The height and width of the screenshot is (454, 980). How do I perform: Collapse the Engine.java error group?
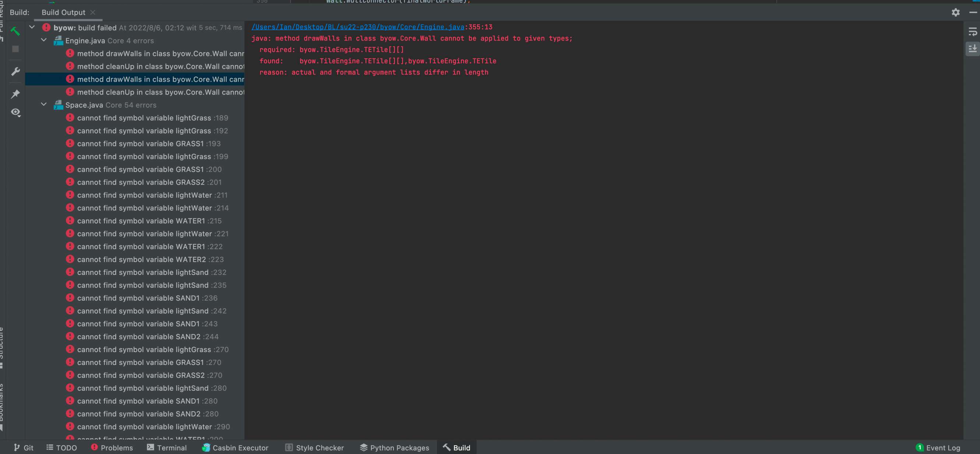44,40
